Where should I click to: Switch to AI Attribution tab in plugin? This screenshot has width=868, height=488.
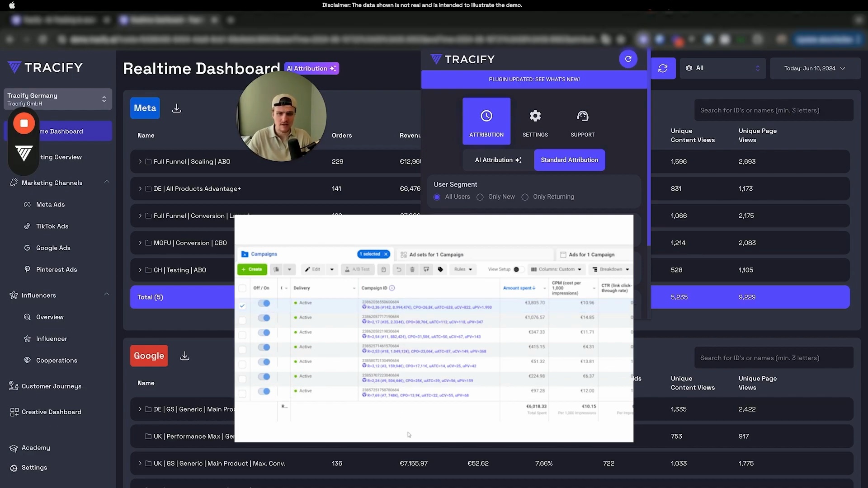498,160
